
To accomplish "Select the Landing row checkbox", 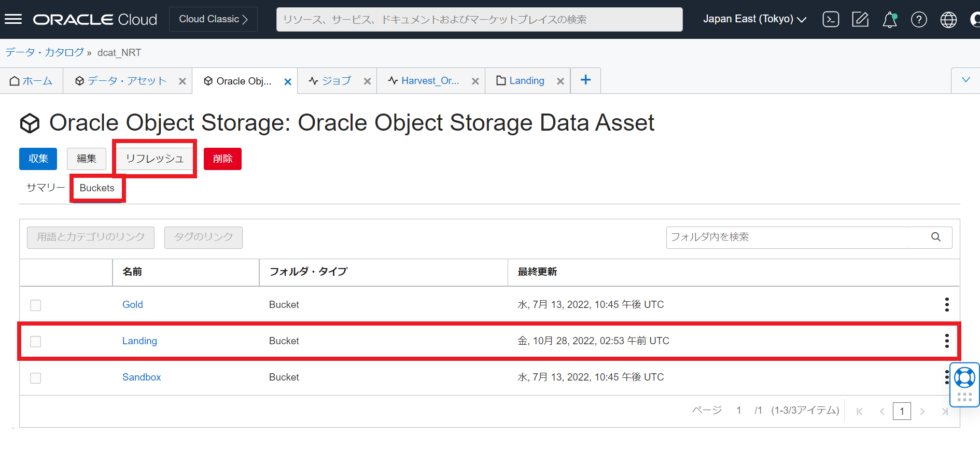I will coord(35,341).
